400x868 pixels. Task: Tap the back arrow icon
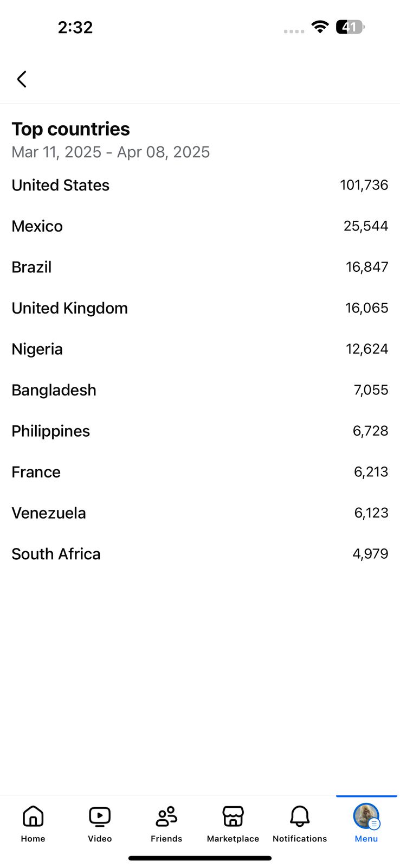click(22, 79)
